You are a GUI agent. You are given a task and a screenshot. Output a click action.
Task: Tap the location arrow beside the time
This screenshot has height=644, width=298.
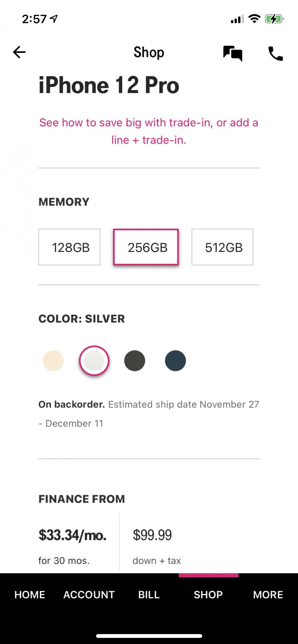pyautogui.click(x=54, y=19)
